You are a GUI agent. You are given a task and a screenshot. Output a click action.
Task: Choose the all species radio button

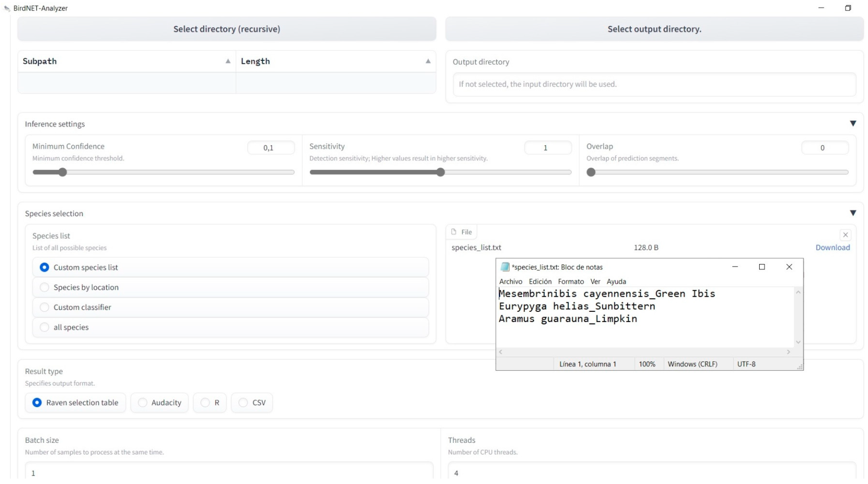[44, 327]
